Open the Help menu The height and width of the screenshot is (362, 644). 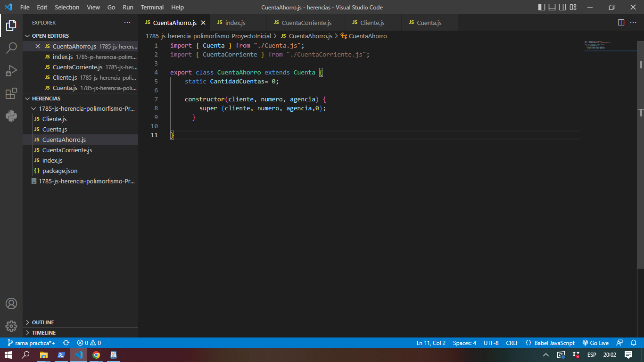[x=177, y=7]
